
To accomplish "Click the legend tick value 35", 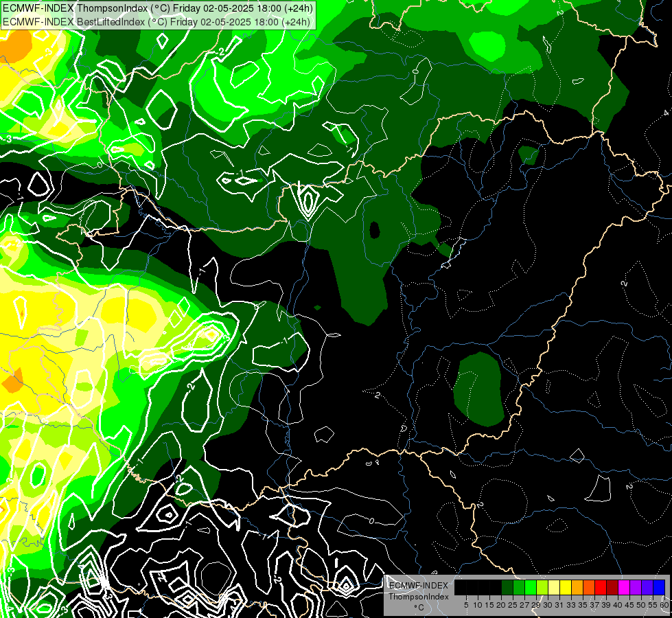I will point(583,605).
